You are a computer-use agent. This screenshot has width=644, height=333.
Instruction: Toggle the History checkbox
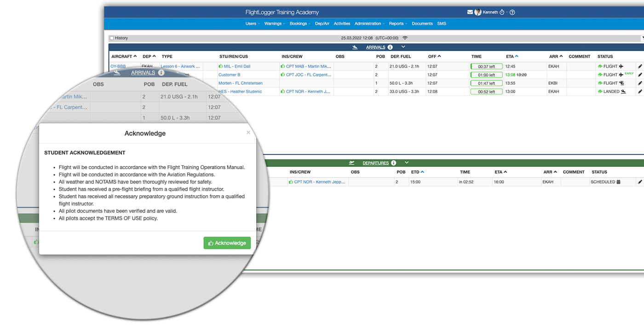click(x=112, y=38)
